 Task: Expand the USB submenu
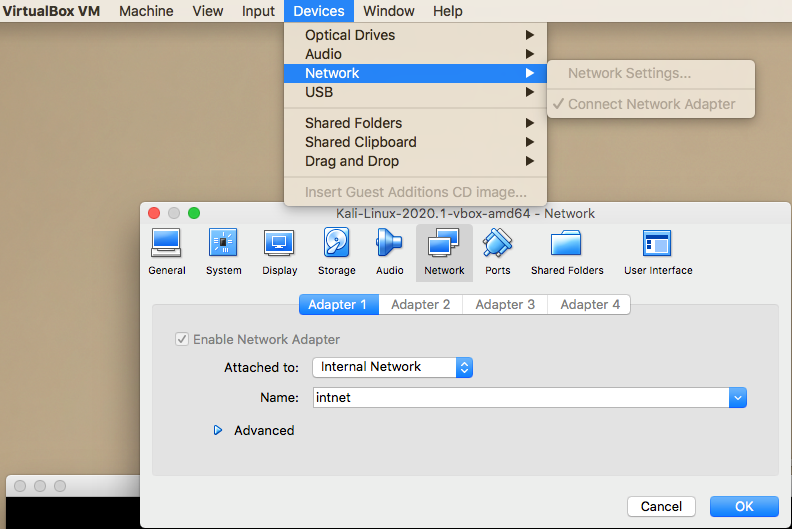click(415, 92)
